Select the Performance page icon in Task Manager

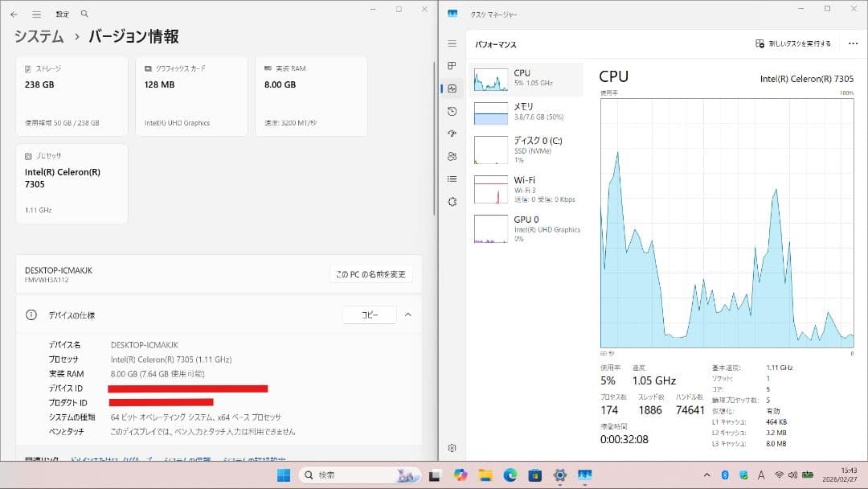pos(452,88)
